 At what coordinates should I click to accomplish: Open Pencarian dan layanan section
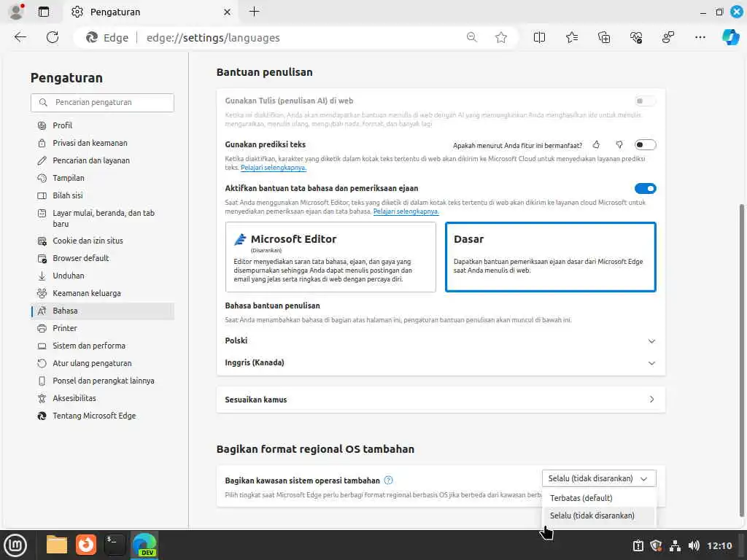pyautogui.click(x=102, y=160)
